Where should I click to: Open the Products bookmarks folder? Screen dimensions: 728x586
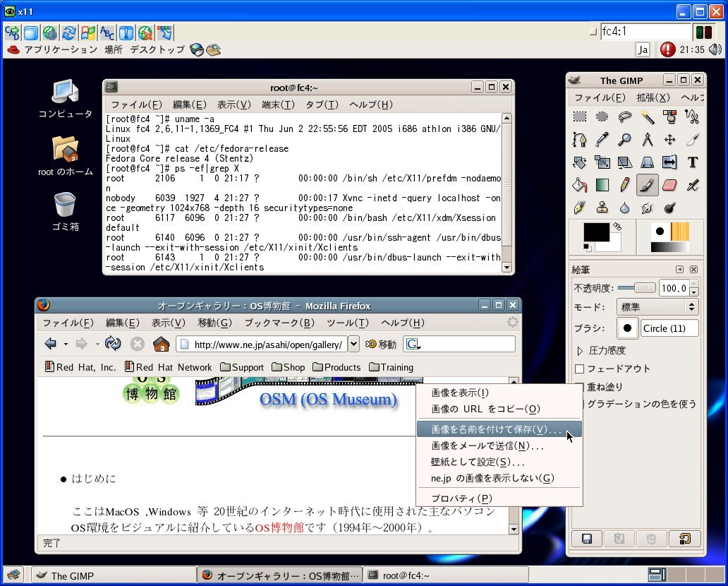(x=336, y=368)
